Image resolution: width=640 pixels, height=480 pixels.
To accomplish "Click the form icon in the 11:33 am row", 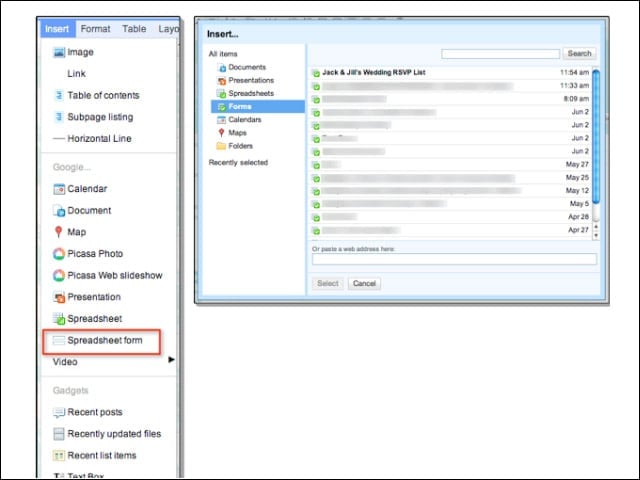I will [316, 87].
